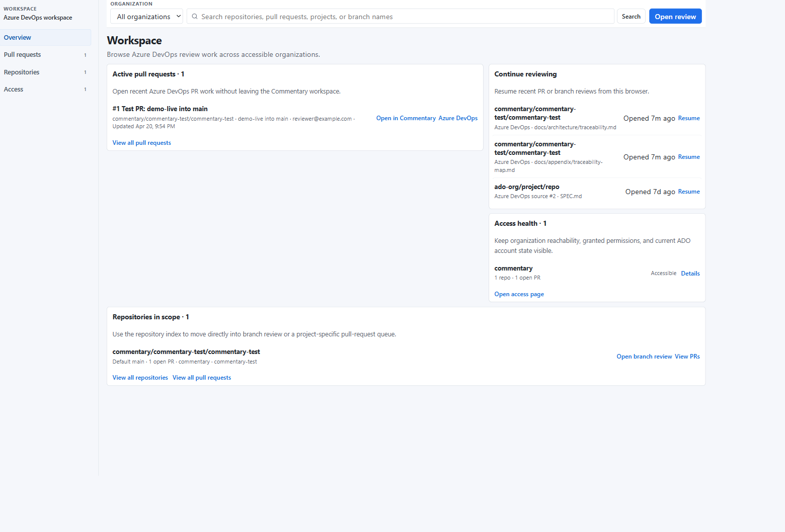The height and width of the screenshot is (532, 785).
Task: Select Overview in the sidebar
Action: (x=45, y=38)
